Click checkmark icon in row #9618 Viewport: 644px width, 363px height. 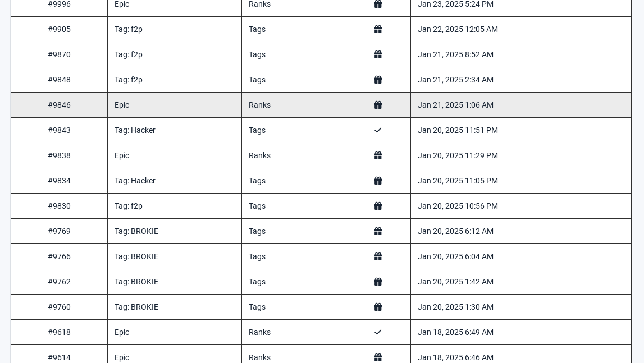click(378, 332)
